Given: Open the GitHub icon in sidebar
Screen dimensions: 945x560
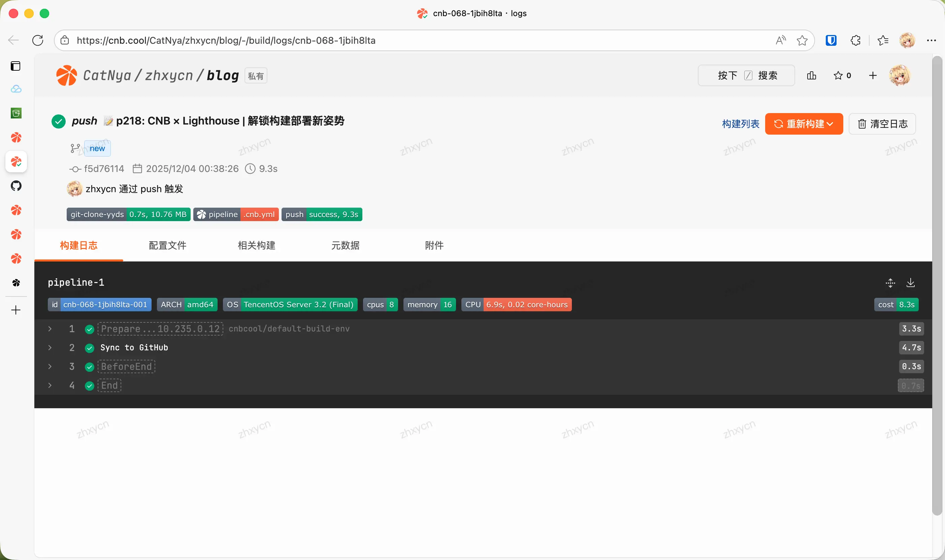Looking at the screenshot, I should click(16, 186).
